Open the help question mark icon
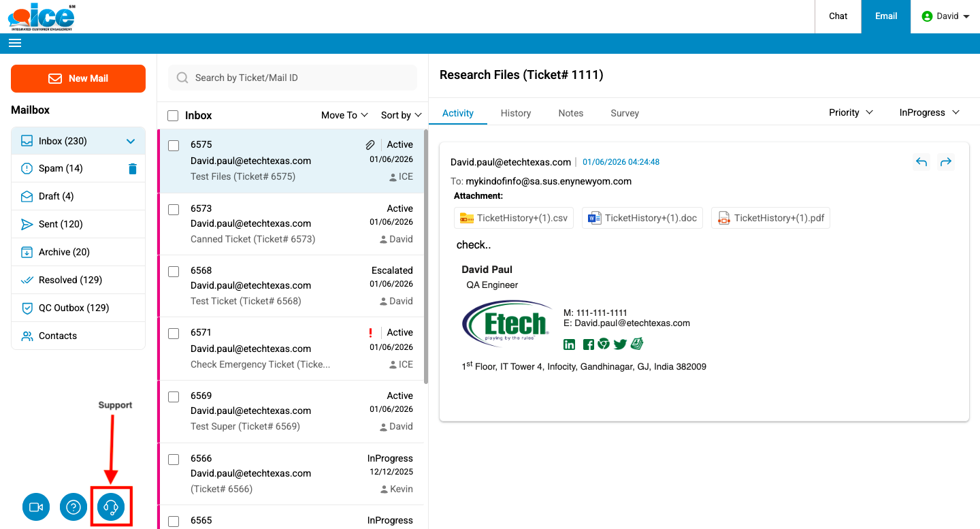This screenshot has width=980, height=529. point(73,507)
